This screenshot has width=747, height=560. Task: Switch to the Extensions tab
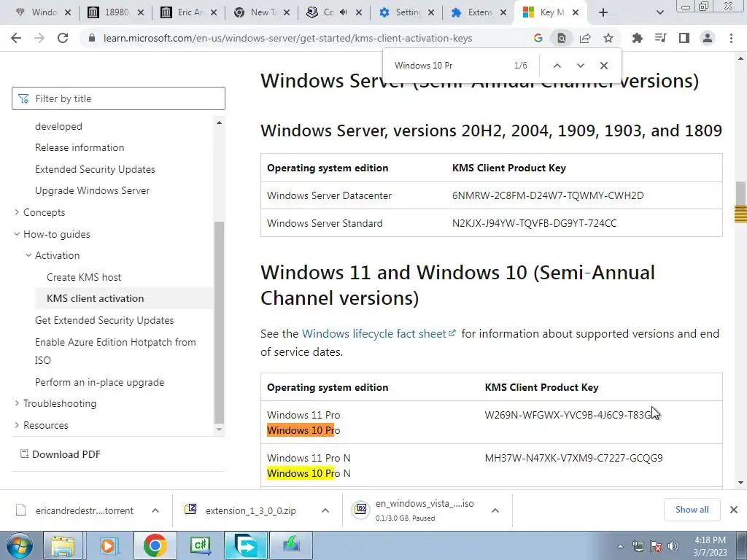(x=479, y=12)
